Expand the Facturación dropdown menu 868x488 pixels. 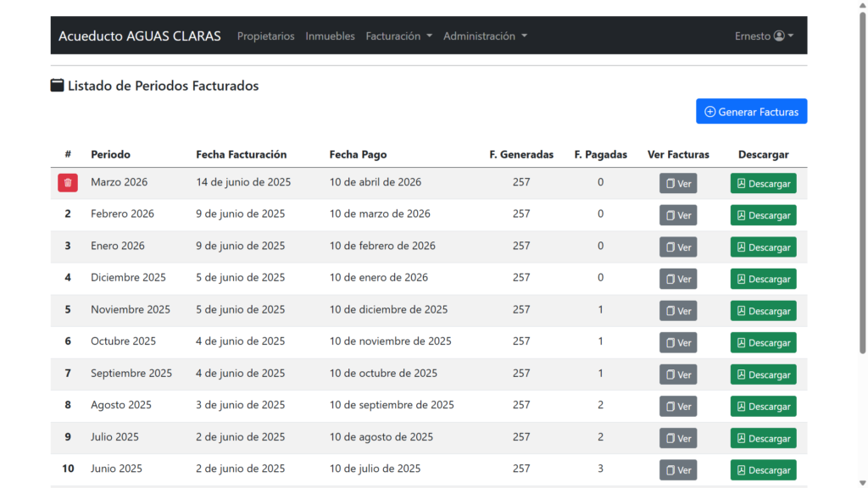(398, 36)
